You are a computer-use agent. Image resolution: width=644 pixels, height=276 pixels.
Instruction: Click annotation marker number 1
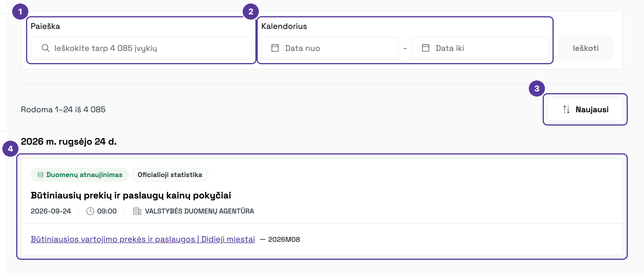click(x=20, y=12)
